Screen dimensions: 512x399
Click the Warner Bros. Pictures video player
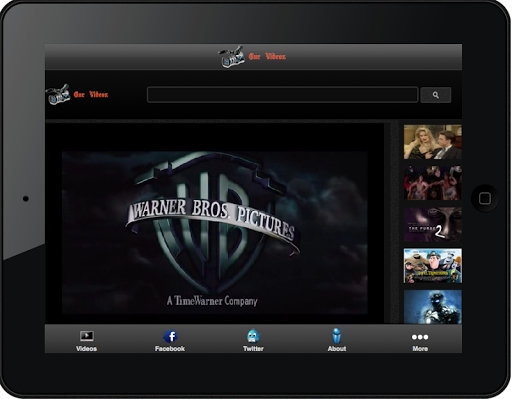(x=215, y=232)
